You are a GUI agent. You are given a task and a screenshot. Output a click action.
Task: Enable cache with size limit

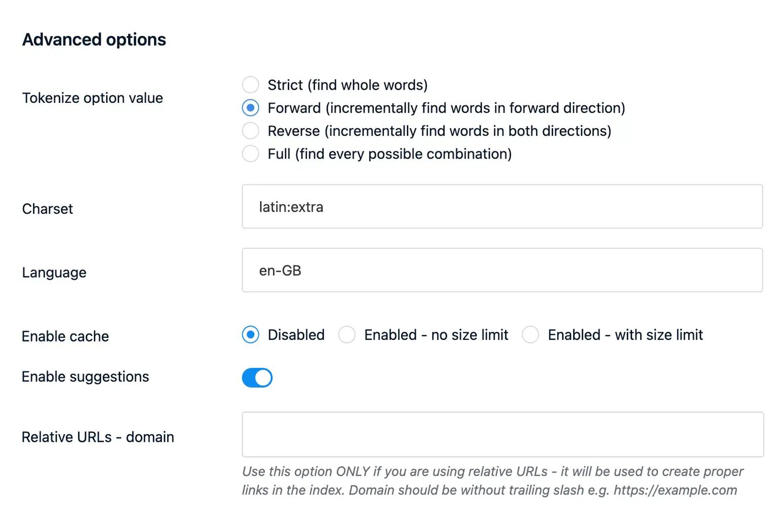click(x=530, y=334)
